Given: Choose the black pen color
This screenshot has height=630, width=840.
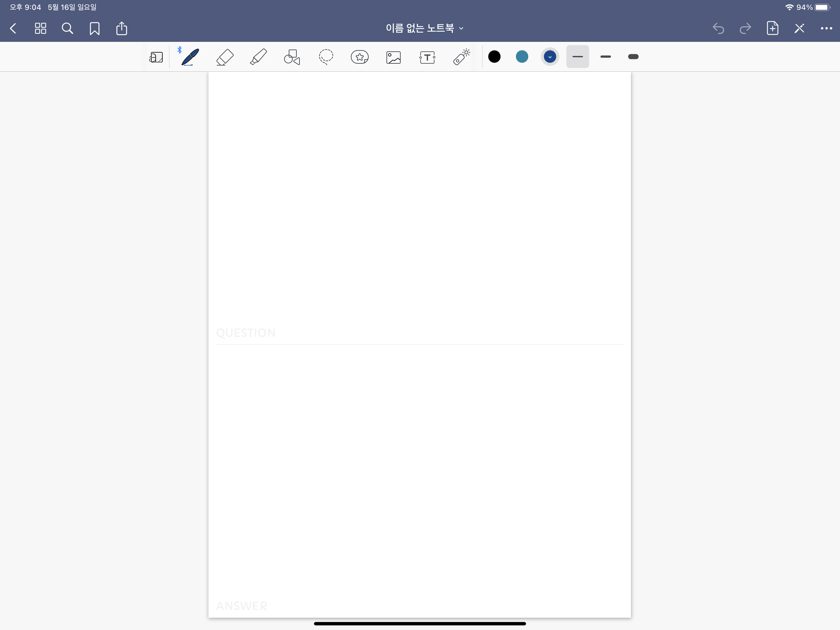Looking at the screenshot, I should [x=494, y=57].
